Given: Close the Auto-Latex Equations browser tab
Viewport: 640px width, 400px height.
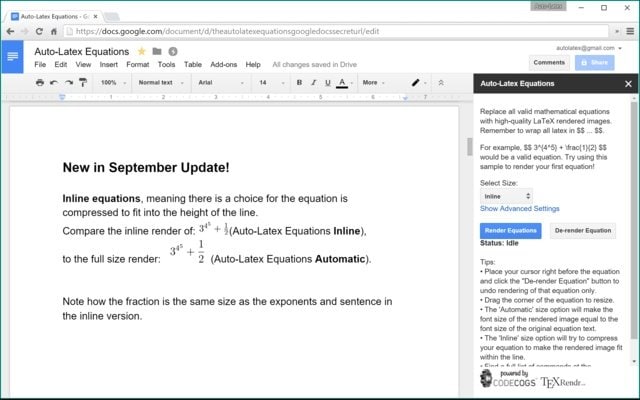Looking at the screenshot, I should pos(95,17).
